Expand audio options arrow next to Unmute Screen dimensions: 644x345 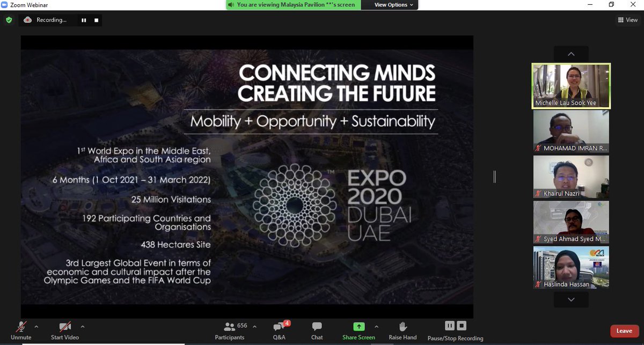(36, 326)
